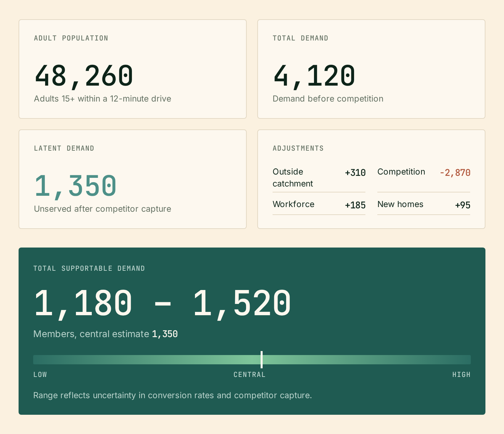The image size is (504, 434).
Task: Select the 'New homes' adjustment label
Action: point(400,204)
